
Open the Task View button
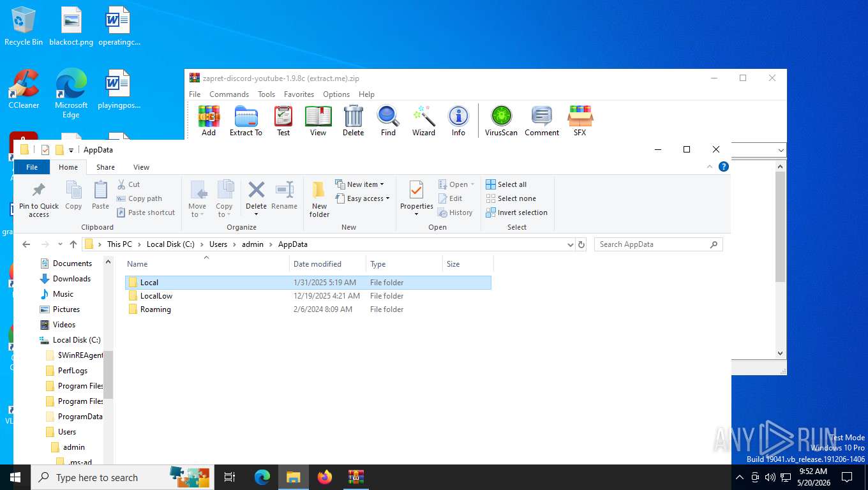pyautogui.click(x=230, y=477)
